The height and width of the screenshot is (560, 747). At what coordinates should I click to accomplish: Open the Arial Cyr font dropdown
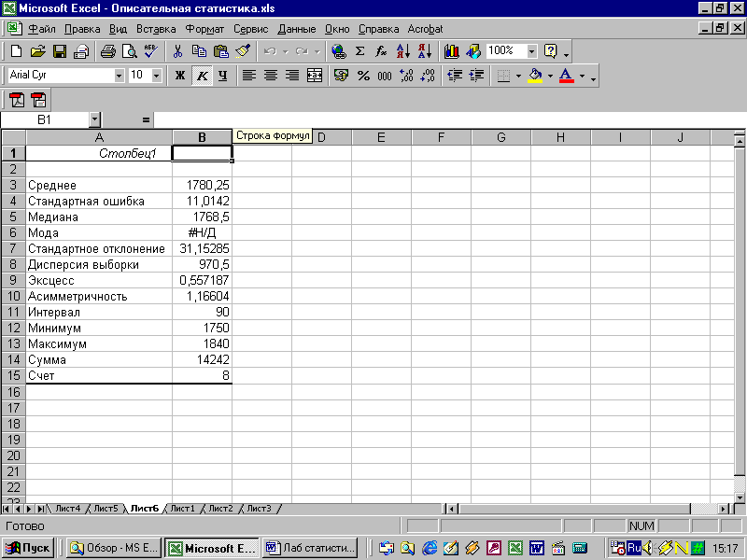pos(119,76)
